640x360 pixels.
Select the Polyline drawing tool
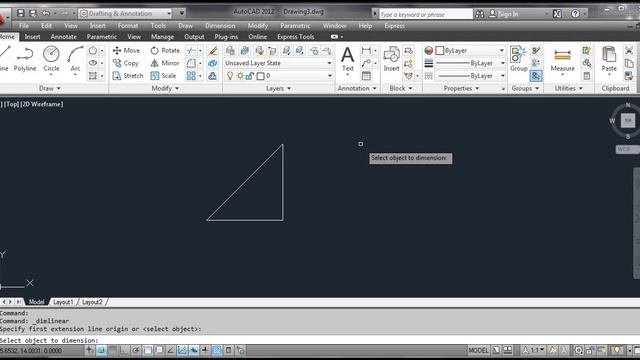[x=25, y=59]
